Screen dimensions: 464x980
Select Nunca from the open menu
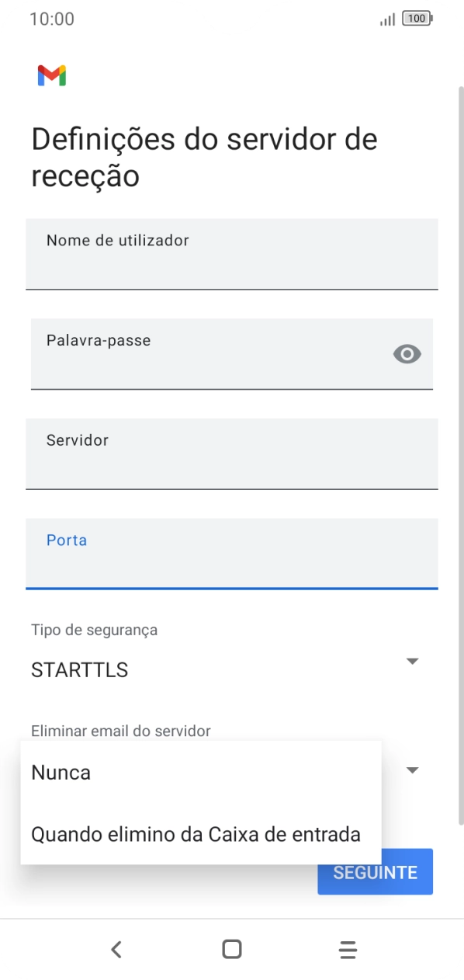click(61, 772)
